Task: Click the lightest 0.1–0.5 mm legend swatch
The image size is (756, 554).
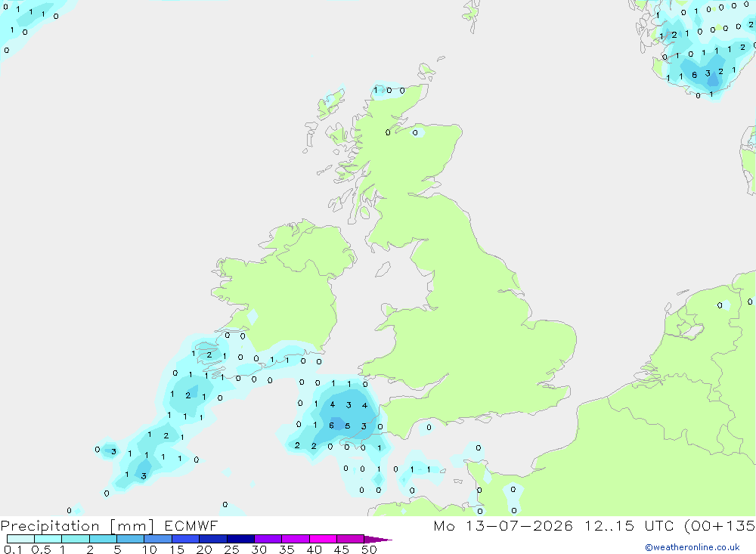Action: [20, 539]
